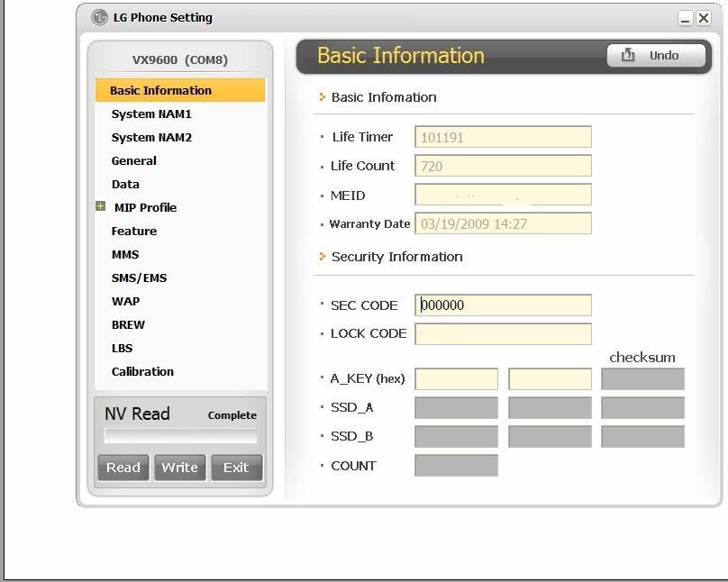The width and height of the screenshot is (728, 582).
Task: Click the Life Timer field
Action: pos(503,137)
